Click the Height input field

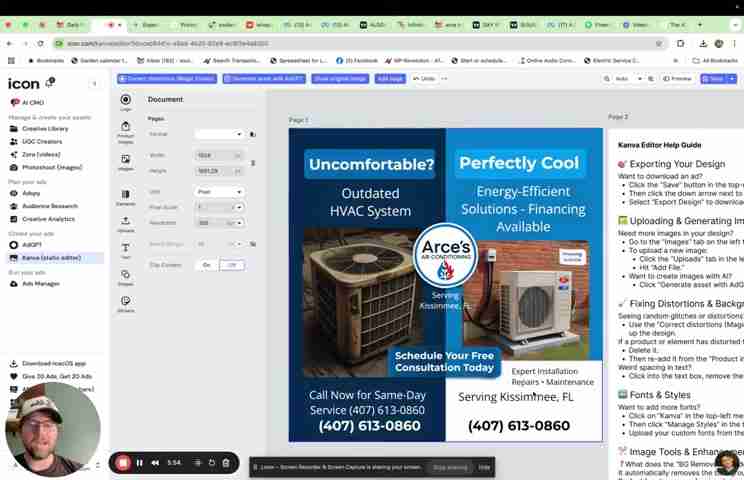click(219, 171)
